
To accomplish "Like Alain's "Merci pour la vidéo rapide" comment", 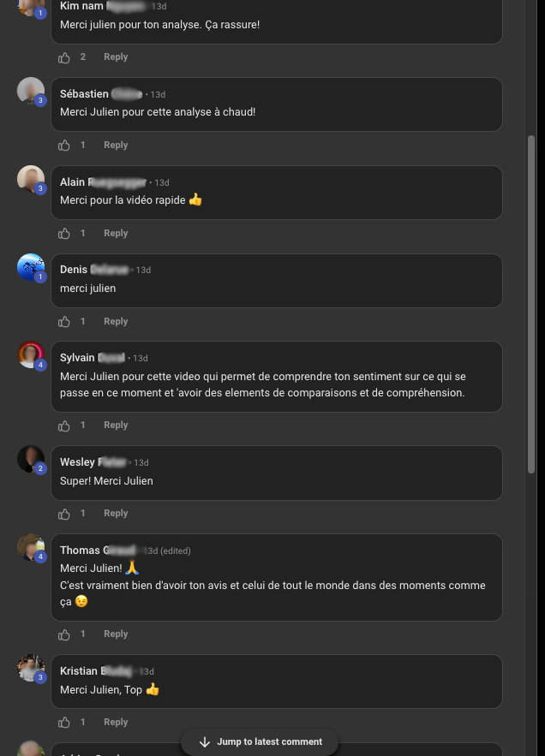I will [64, 234].
